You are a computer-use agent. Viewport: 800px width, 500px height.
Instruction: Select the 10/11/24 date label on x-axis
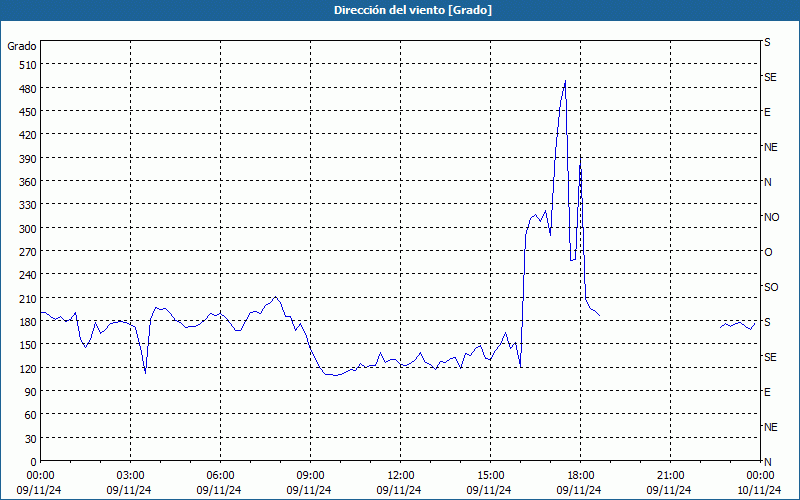[x=759, y=490]
